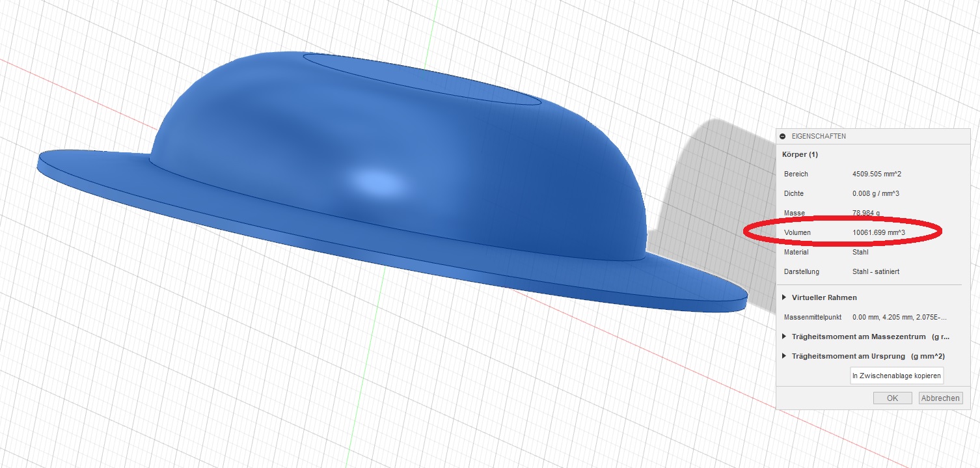This screenshot has height=468, width=980.
Task: Click the Material value Stahl
Action: tap(860, 252)
